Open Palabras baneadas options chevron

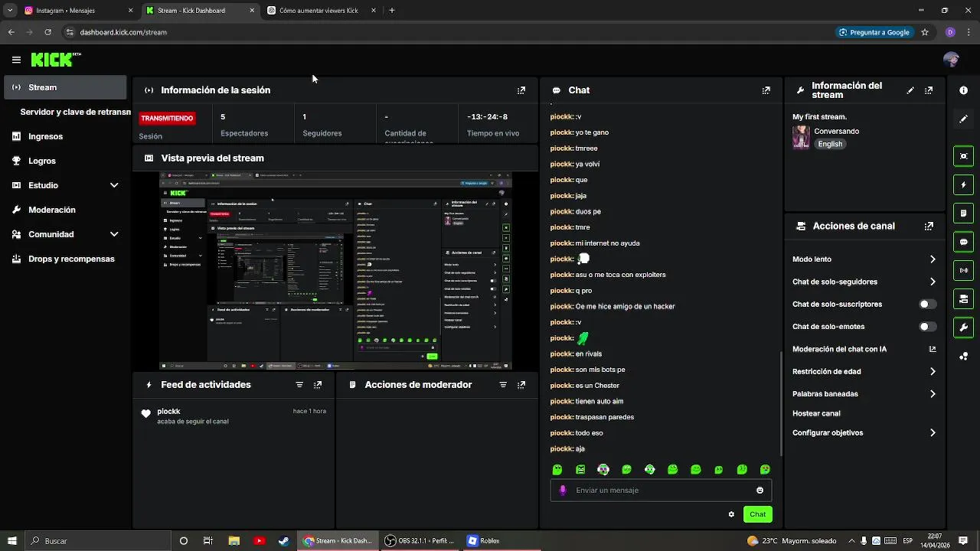(x=933, y=394)
